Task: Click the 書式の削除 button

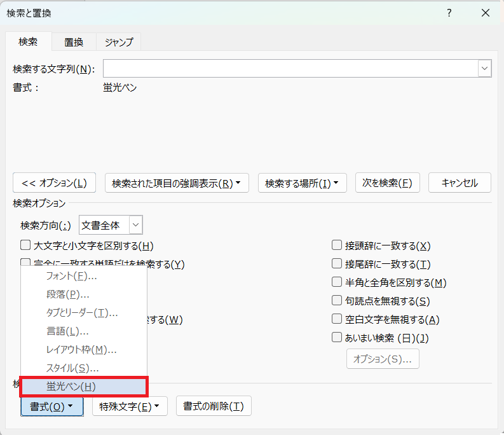Action: pos(214,406)
